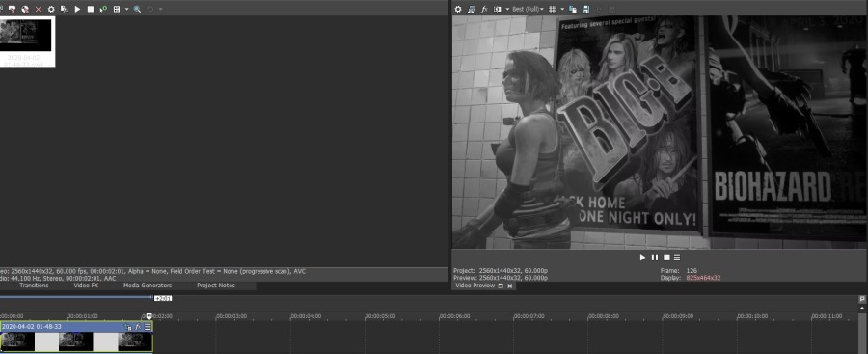Toggle the Split Screen View icon

[497, 9]
